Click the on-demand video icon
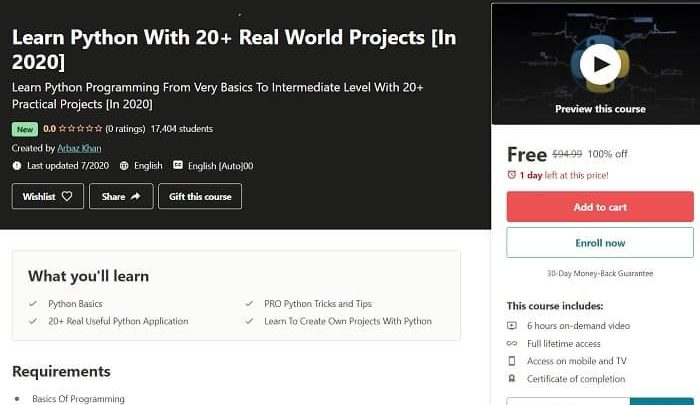 [512, 326]
